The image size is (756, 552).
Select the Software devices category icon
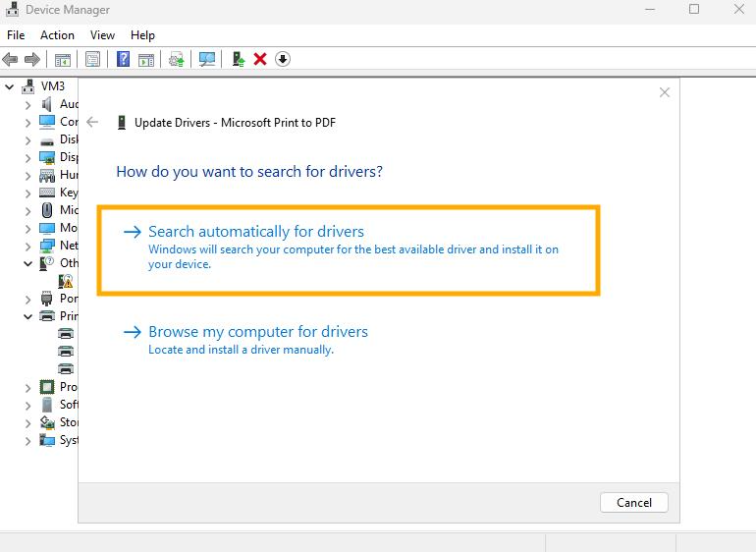47,405
